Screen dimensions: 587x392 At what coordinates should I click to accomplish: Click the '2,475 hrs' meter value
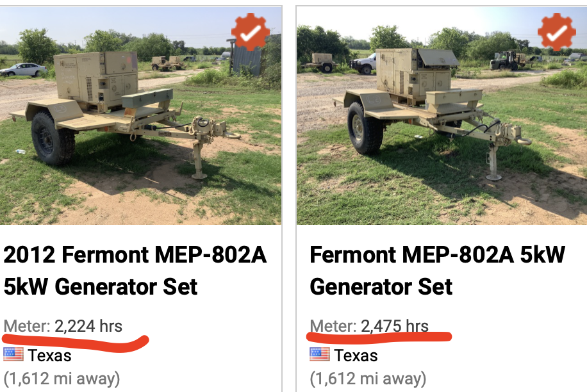(x=395, y=326)
